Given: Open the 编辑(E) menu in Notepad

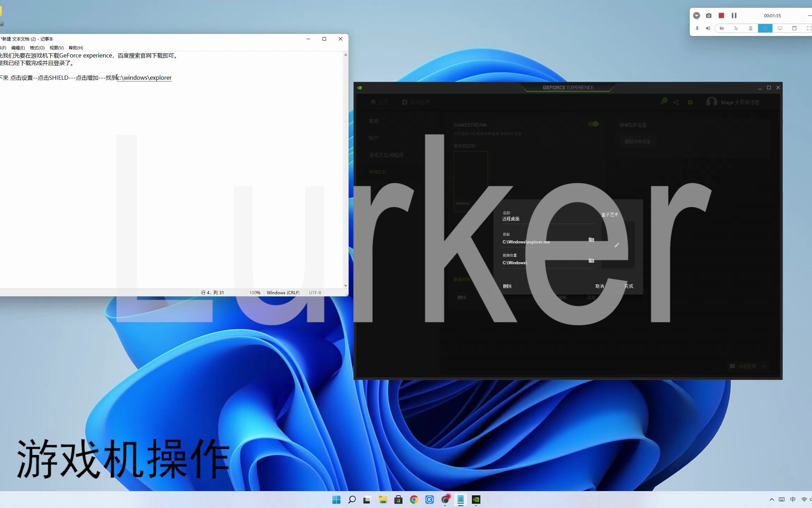Looking at the screenshot, I should [x=18, y=48].
